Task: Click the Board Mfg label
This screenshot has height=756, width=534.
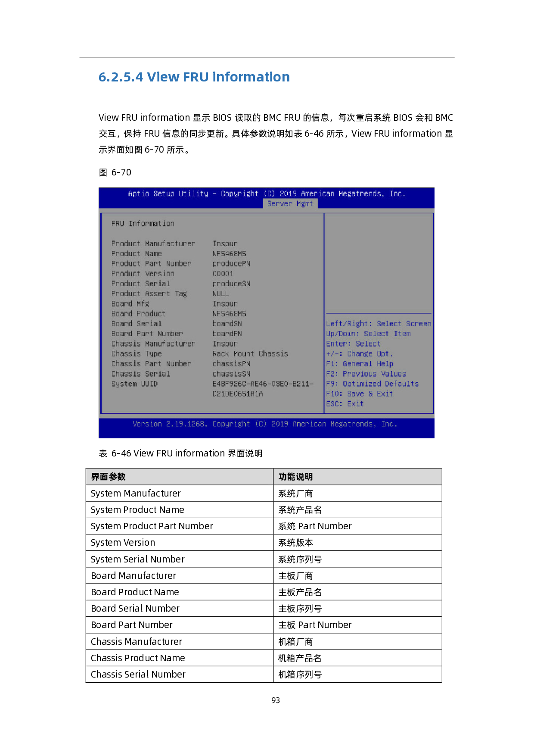Action: 130,303
